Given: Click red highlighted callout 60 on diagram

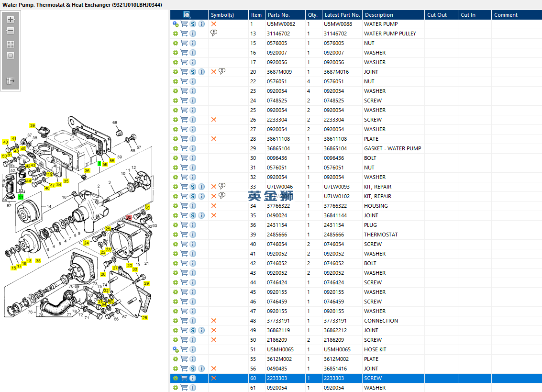Looking at the screenshot, I should (129, 217).
